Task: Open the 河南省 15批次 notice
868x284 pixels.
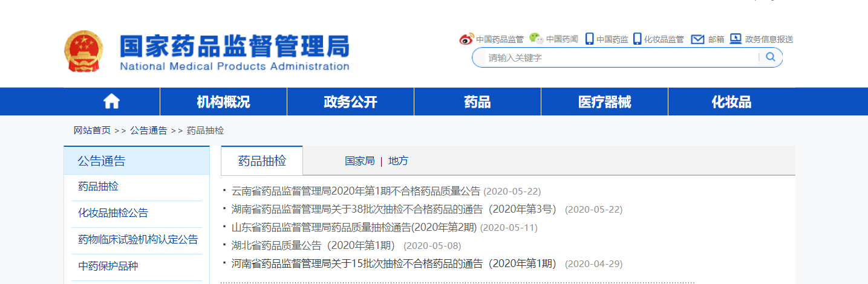Action: coord(393,263)
